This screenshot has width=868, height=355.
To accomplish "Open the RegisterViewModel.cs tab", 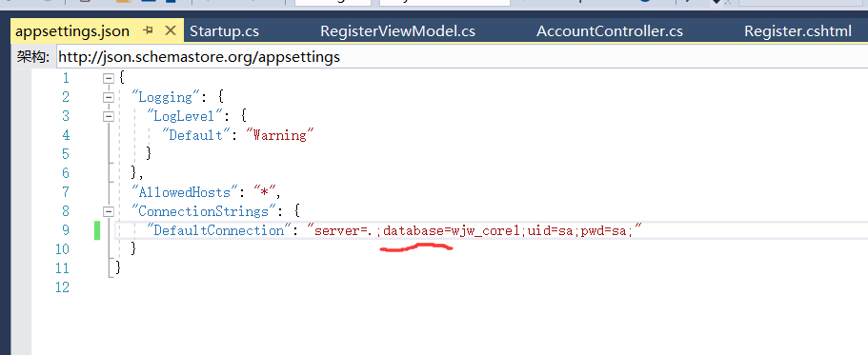I will point(397,31).
